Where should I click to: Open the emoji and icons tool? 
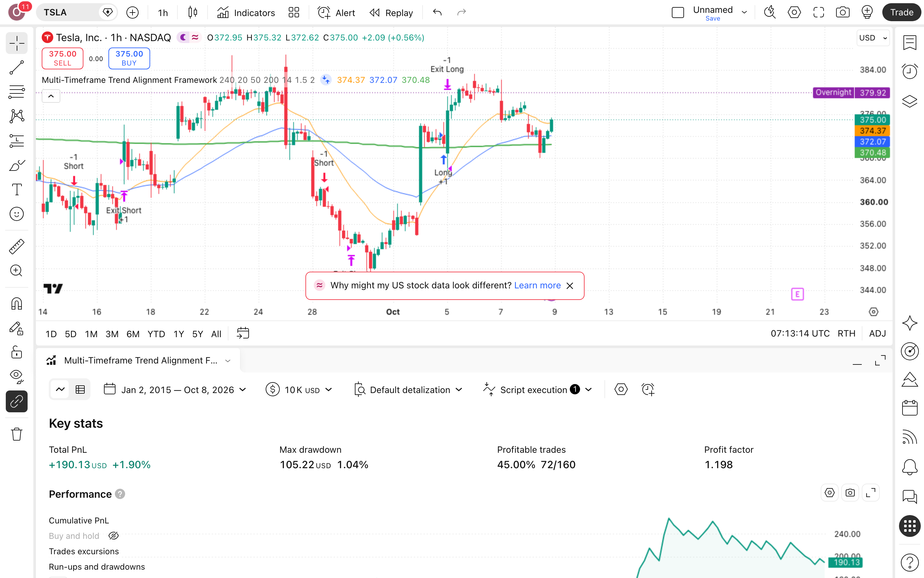click(16, 214)
